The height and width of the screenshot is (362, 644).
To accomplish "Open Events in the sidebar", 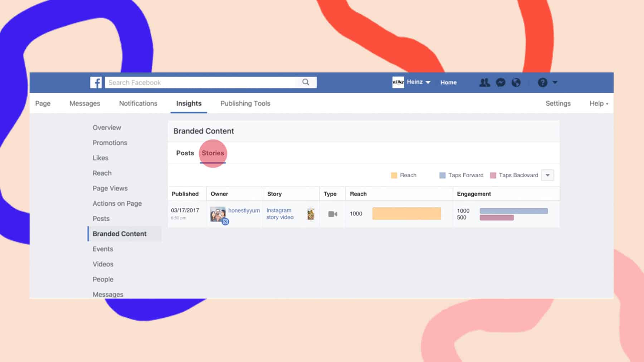I will pos(103,249).
